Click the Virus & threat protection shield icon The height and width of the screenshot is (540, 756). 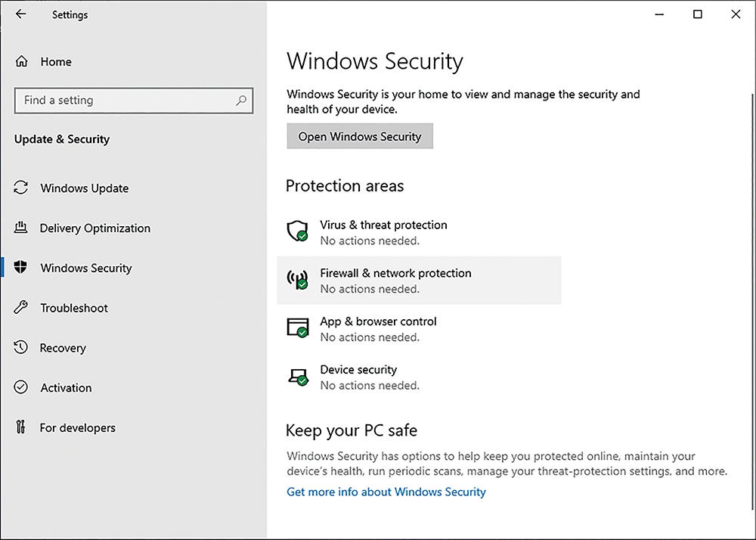coord(297,231)
